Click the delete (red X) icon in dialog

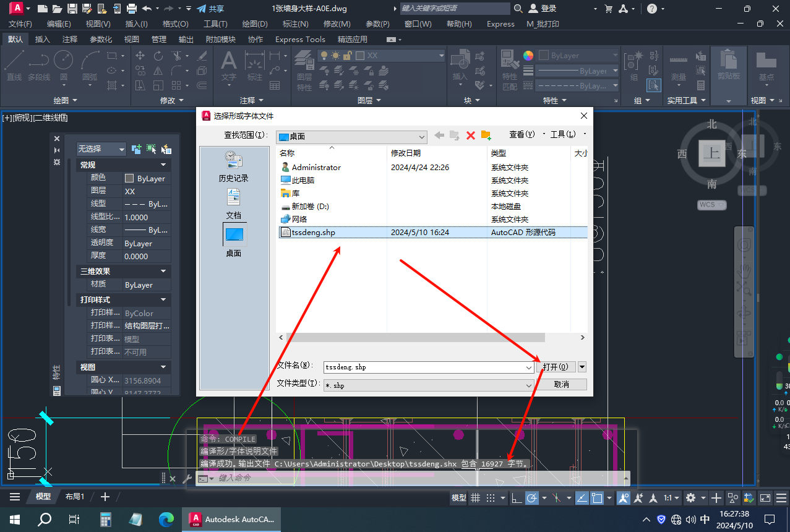[470, 135]
